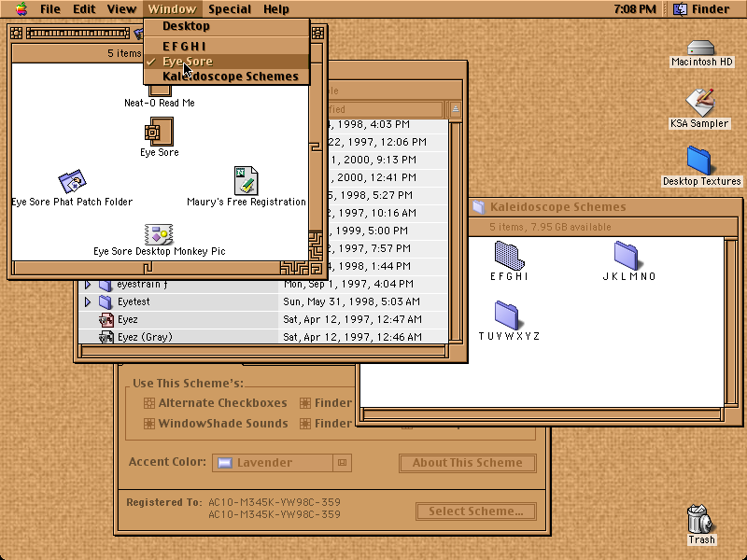Select the Eyez scheme file icon
Screen dimensions: 747x560
click(x=106, y=319)
